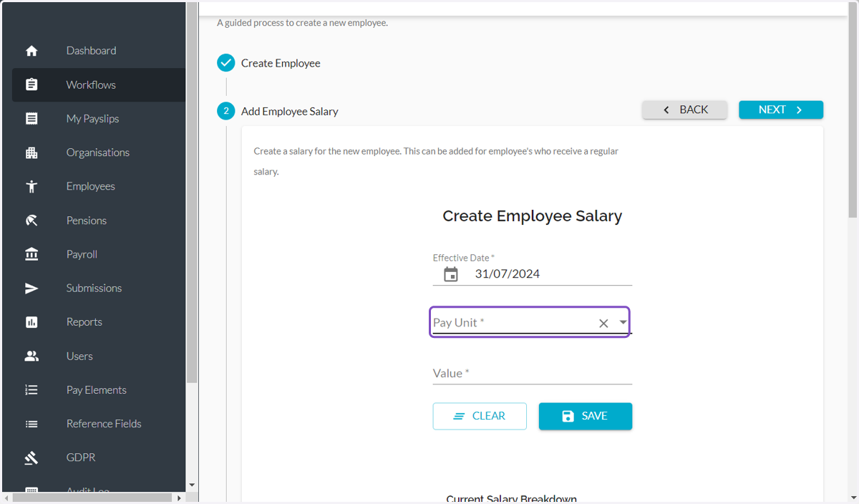Click the sidebar scroll-right arrow
This screenshot has width=859, height=504.
(179, 498)
